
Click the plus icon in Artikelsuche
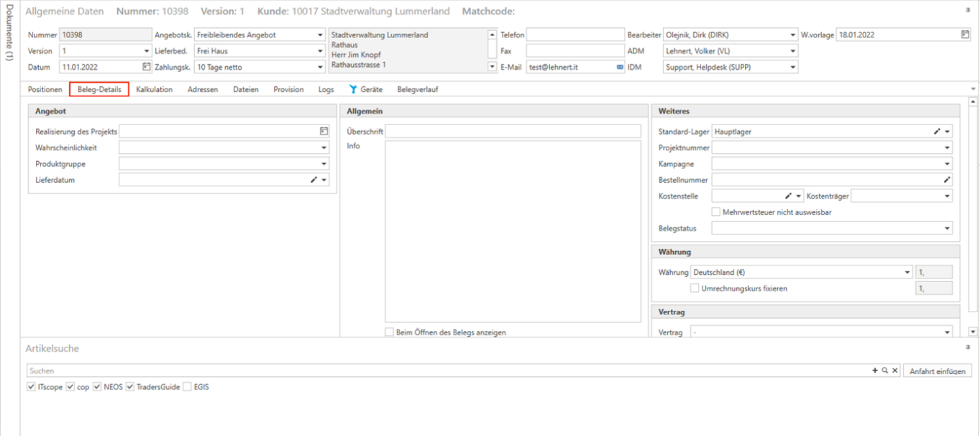(x=875, y=371)
